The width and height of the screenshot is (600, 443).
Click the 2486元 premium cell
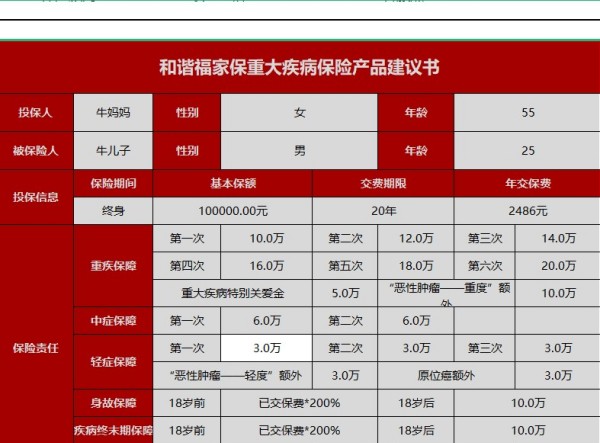tap(527, 211)
